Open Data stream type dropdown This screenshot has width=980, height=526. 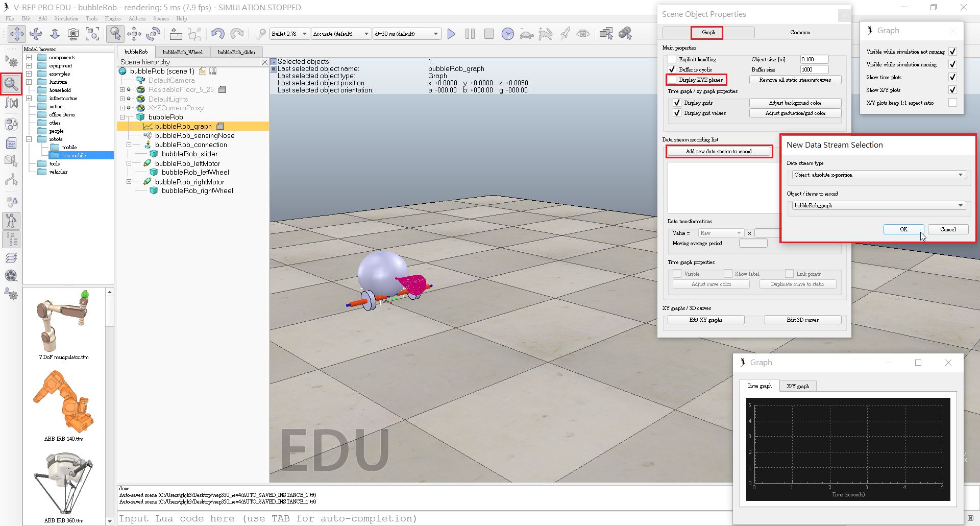(x=878, y=175)
